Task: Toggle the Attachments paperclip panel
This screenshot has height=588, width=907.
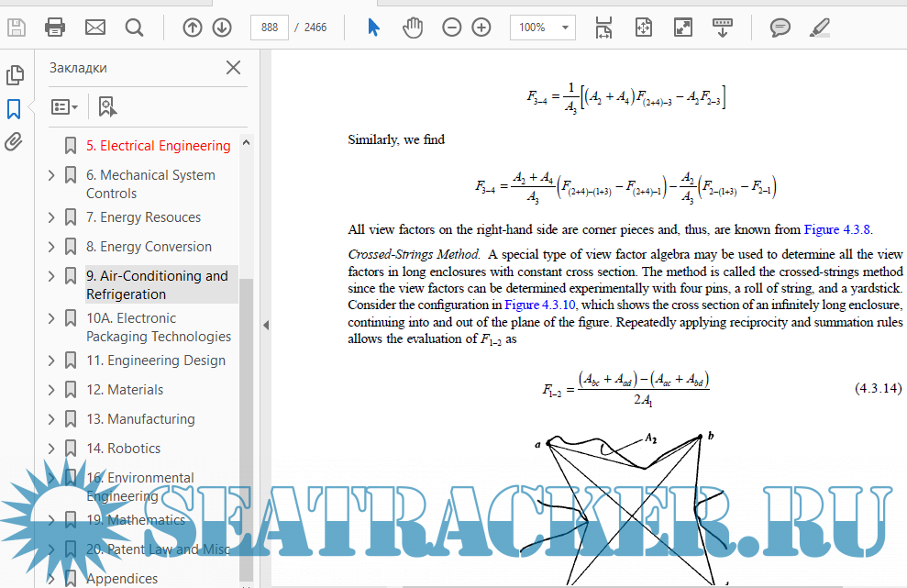Action: [x=14, y=142]
